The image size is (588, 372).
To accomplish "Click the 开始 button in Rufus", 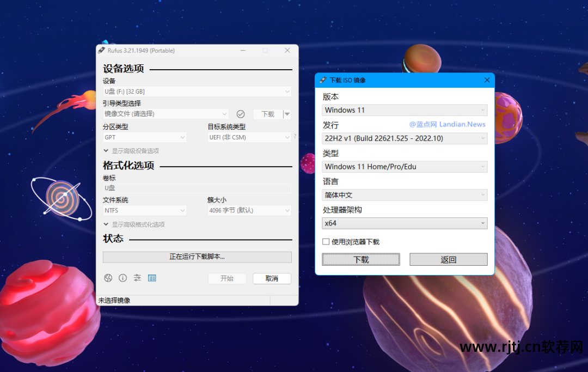I will click(x=227, y=278).
